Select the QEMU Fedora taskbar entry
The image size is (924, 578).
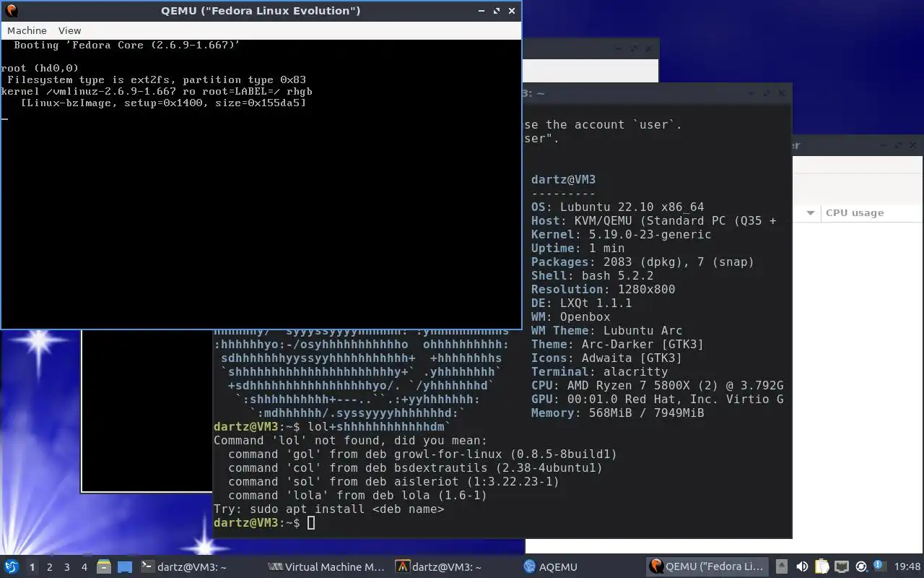click(x=708, y=567)
